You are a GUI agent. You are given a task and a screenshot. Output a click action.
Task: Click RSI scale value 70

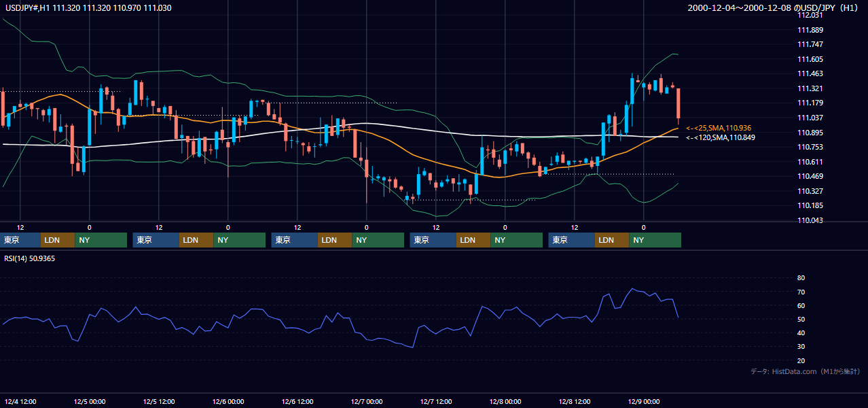(x=801, y=292)
